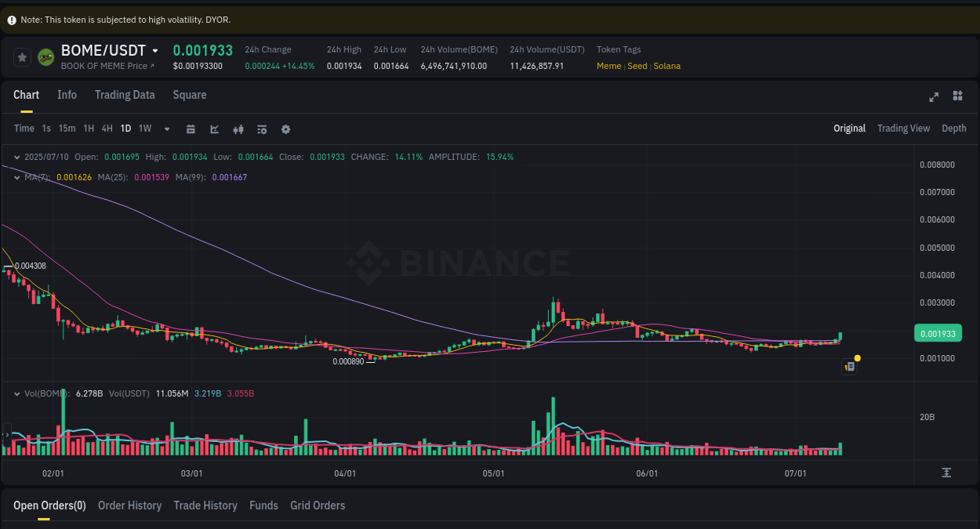
Task: Open the Order History tab
Action: coord(129,505)
